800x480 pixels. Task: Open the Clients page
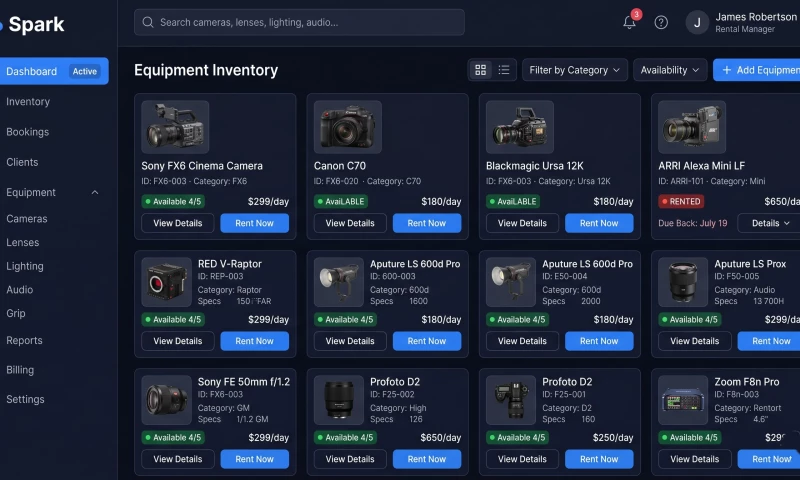pyautogui.click(x=22, y=162)
